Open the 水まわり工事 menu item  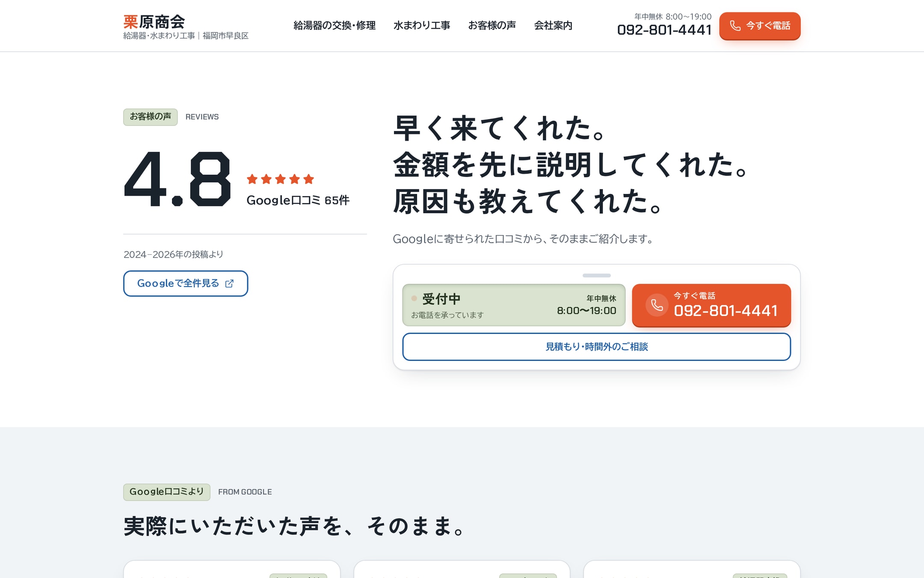422,26
